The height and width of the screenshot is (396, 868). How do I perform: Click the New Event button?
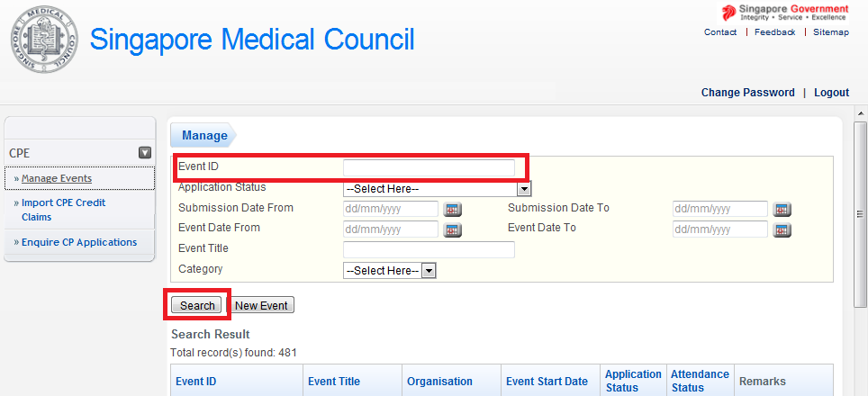(x=261, y=306)
